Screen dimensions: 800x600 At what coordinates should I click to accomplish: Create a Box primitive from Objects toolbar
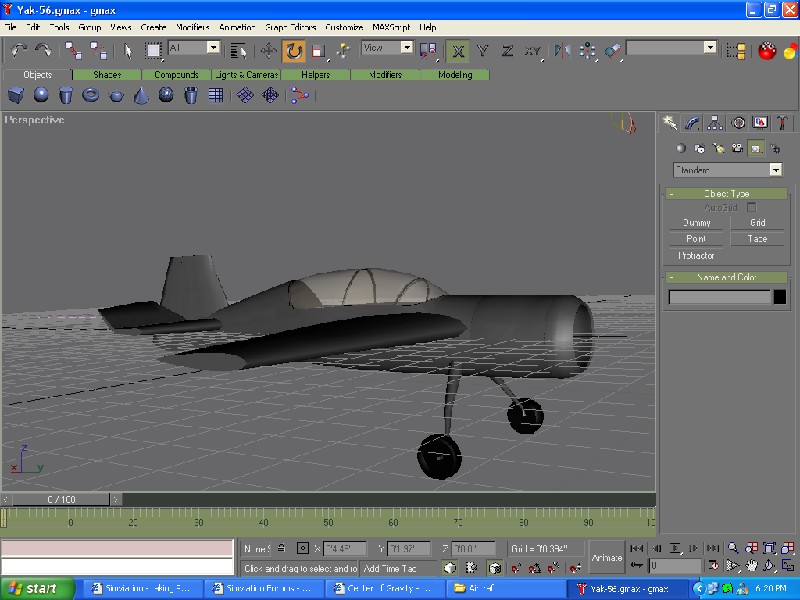16,95
